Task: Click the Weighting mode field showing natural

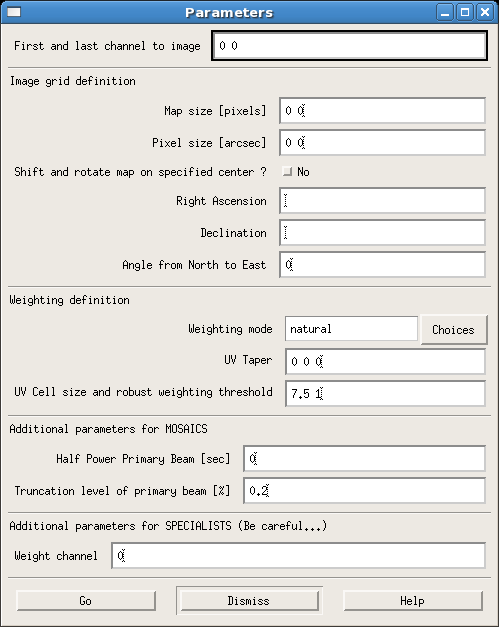Action: point(351,329)
